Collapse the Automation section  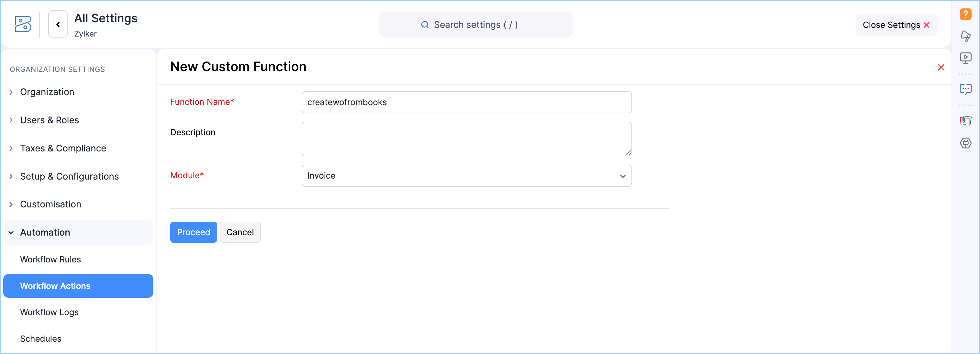[45, 232]
